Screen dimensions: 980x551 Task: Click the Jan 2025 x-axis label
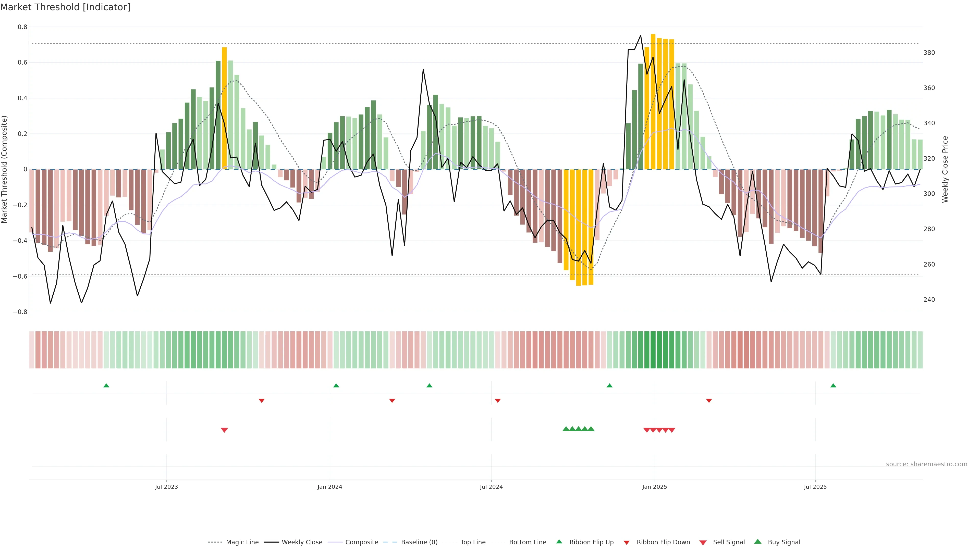pos(654,487)
